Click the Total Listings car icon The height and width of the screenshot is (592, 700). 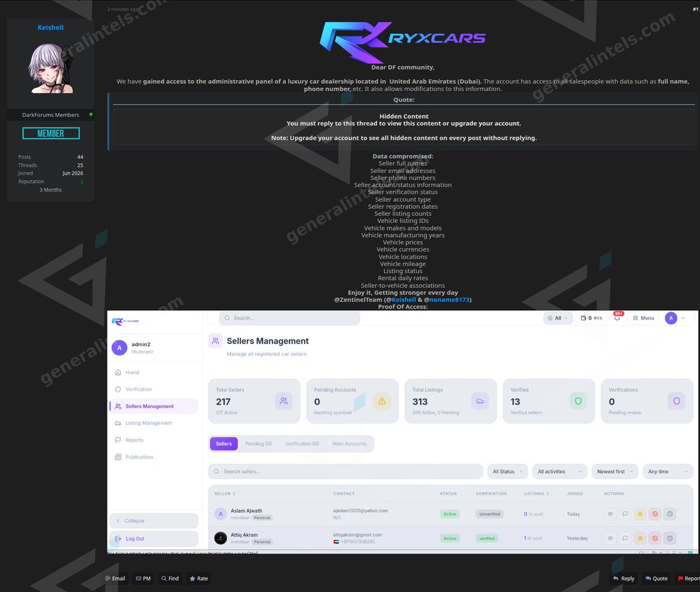click(x=480, y=401)
